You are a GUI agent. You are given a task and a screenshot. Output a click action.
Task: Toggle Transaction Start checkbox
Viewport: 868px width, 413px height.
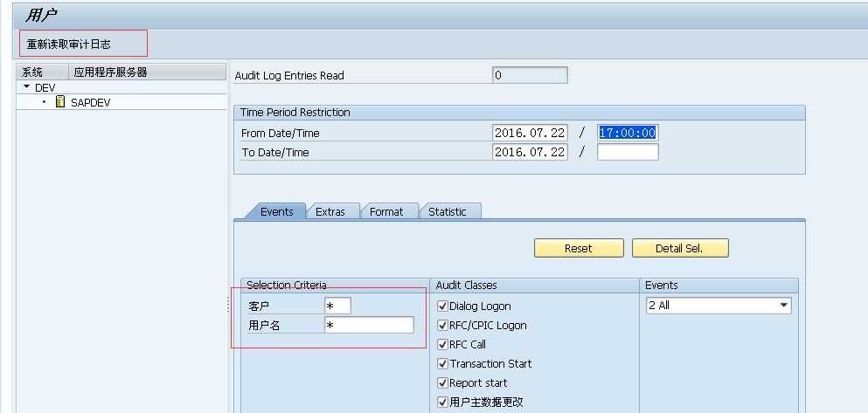442,364
